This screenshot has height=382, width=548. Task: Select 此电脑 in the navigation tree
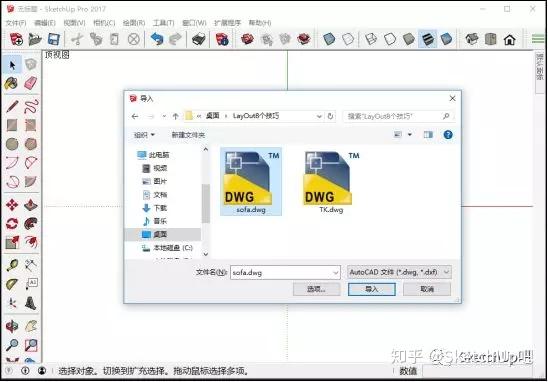pyautogui.click(x=153, y=155)
